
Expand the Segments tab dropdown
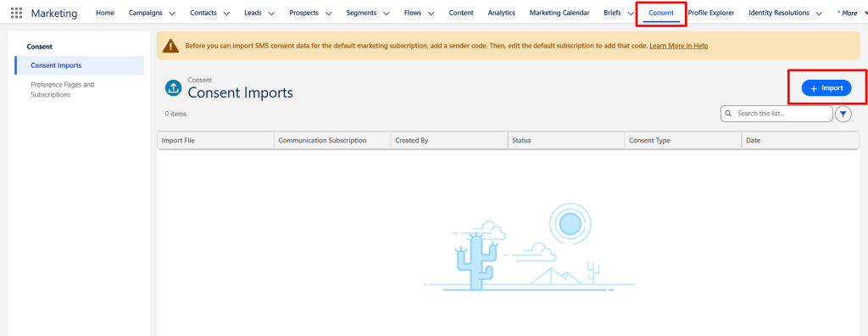386,14
